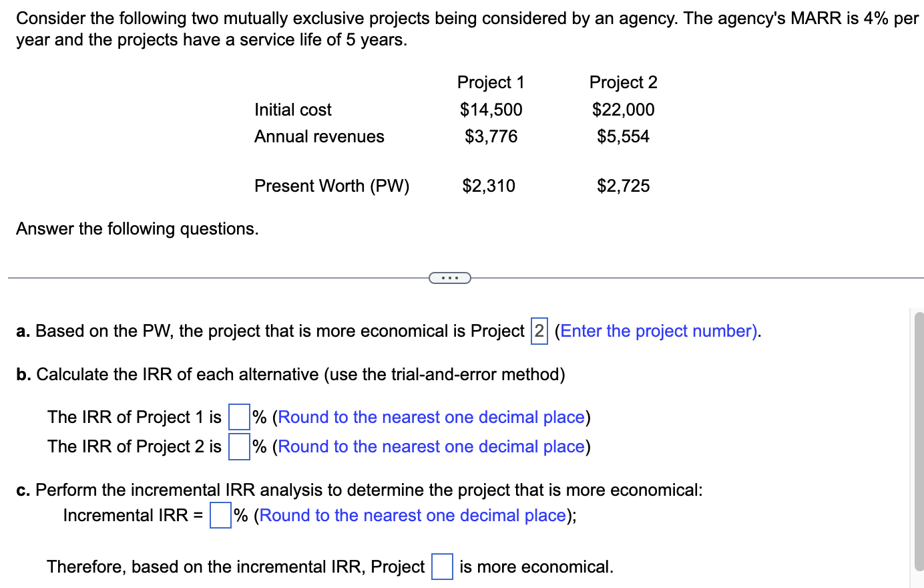Click the "Present Worth (PW)" table label

tap(331, 186)
